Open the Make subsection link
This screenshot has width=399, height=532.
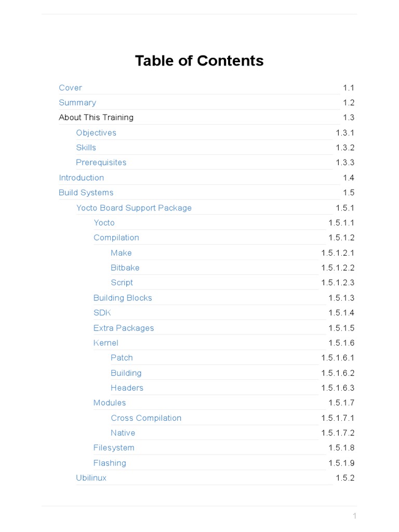click(121, 253)
